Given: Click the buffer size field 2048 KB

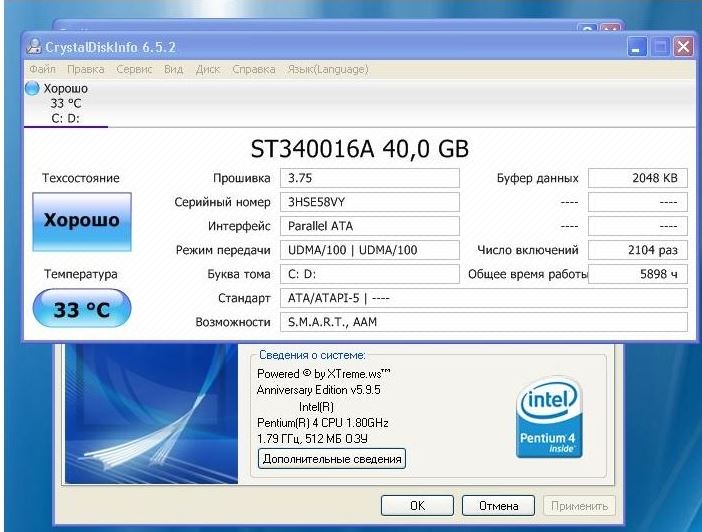Looking at the screenshot, I should (x=638, y=178).
